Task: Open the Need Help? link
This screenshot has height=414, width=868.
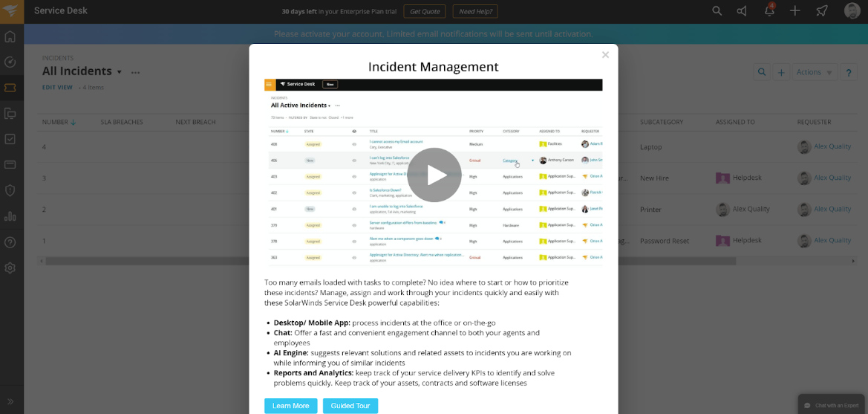Action: (x=475, y=11)
